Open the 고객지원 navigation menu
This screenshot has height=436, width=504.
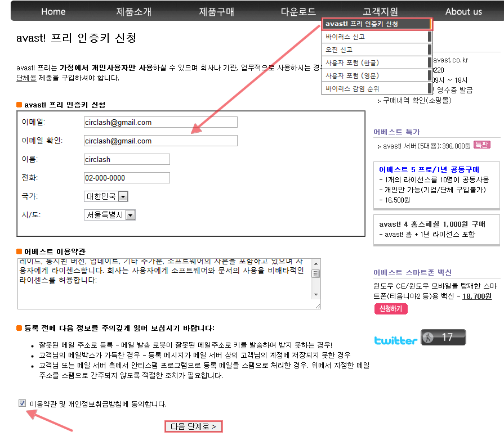(381, 12)
